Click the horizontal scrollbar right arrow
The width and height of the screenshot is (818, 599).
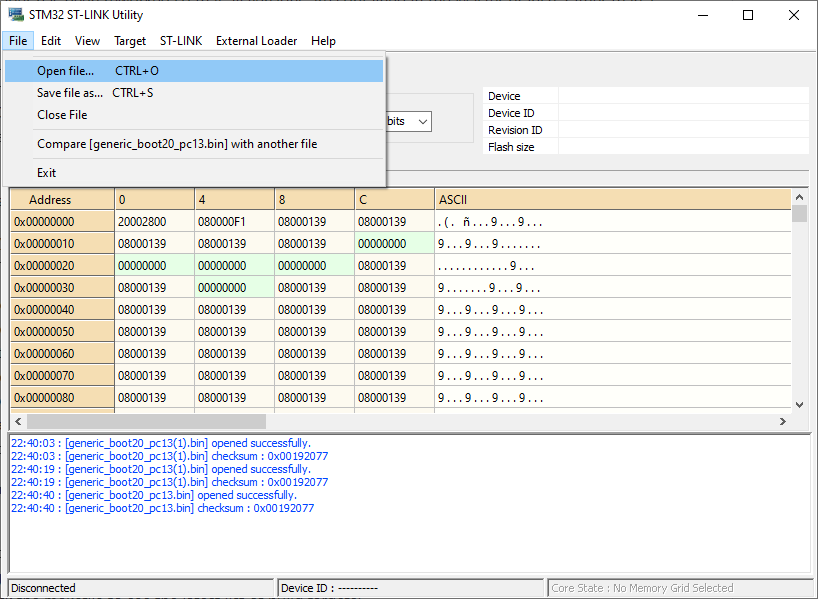(x=783, y=421)
